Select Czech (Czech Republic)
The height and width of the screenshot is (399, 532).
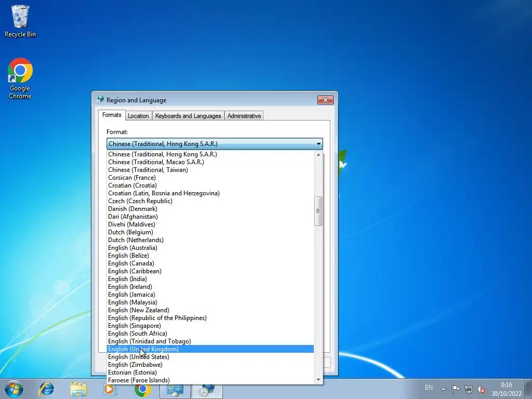click(210, 201)
